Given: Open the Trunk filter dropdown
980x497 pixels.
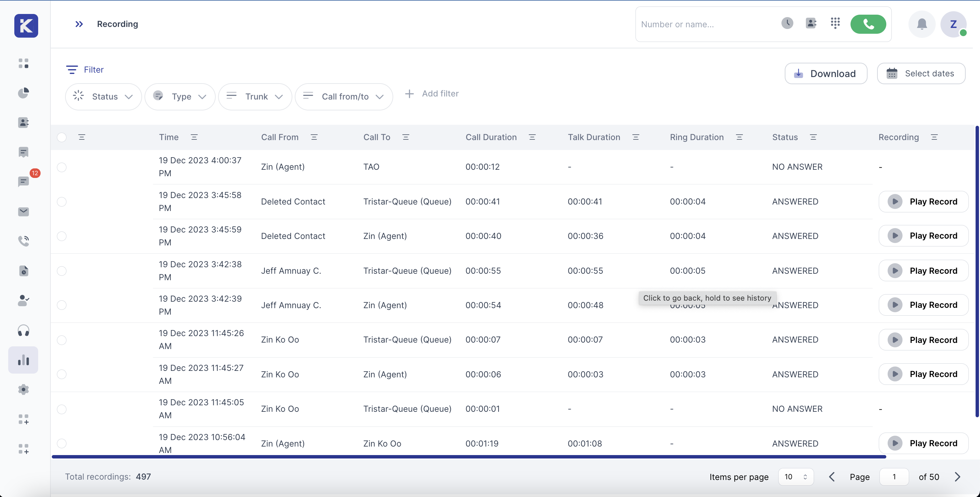Looking at the screenshot, I should [255, 97].
